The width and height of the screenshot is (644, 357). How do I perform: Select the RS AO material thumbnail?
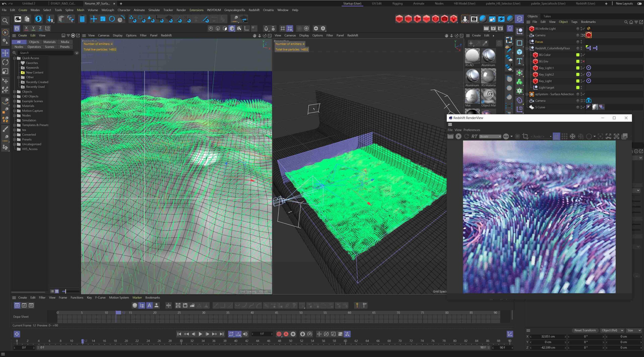(x=472, y=56)
